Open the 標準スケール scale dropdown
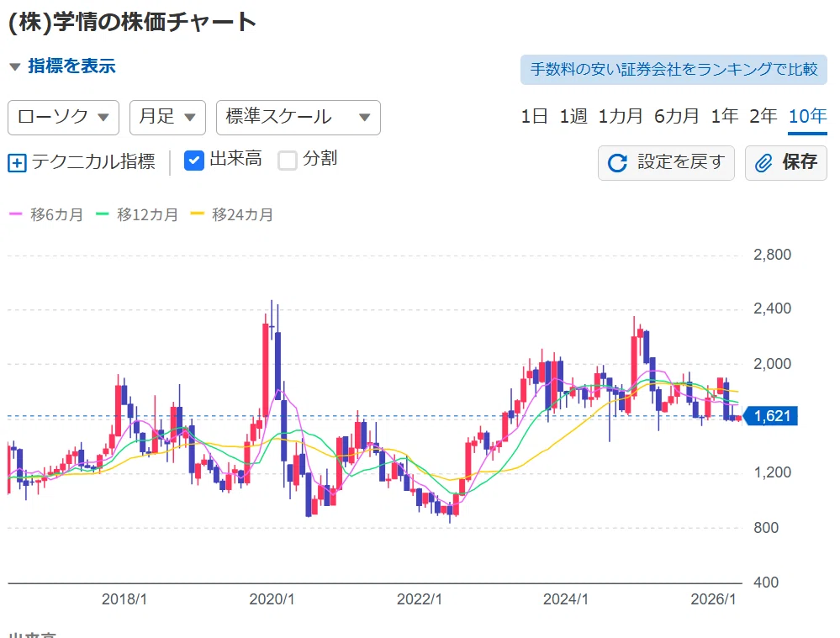The width and height of the screenshot is (840, 638). tap(298, 118)
